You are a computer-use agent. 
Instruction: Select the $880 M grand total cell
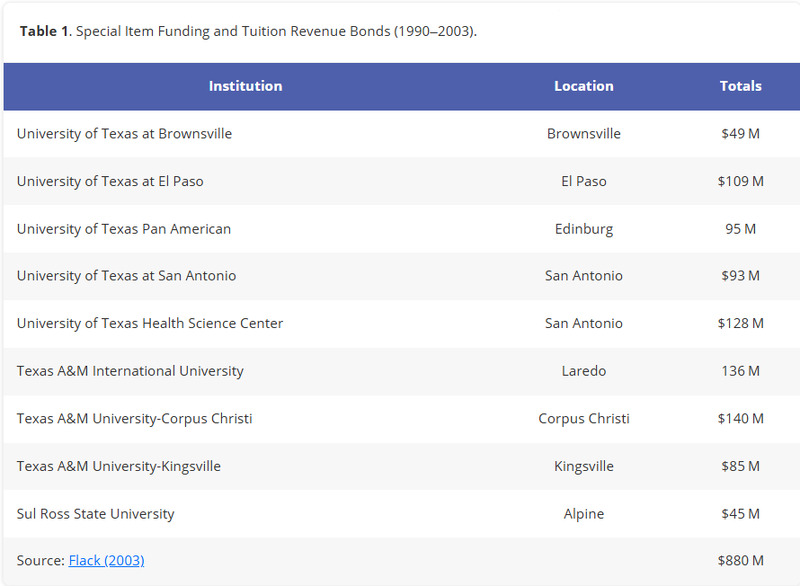pos(740,561)
